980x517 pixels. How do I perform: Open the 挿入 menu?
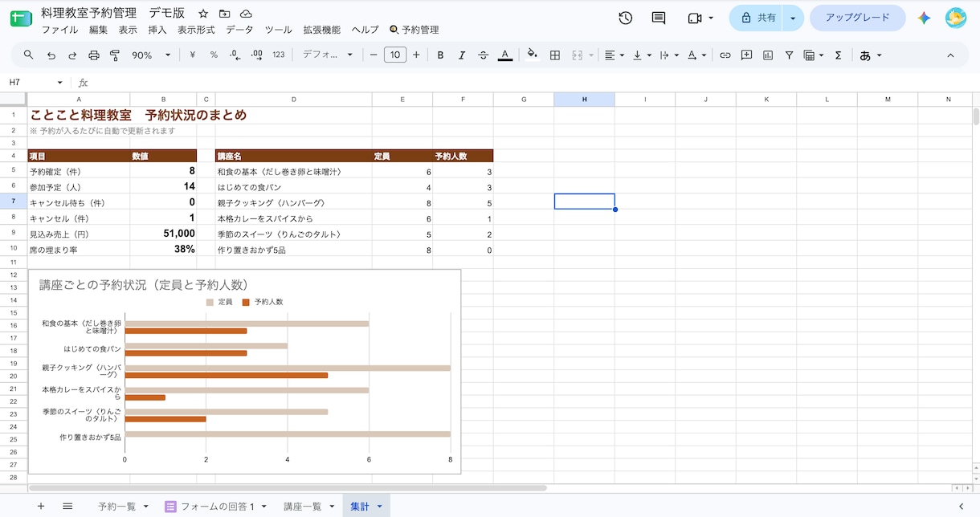tap(157, 30)
